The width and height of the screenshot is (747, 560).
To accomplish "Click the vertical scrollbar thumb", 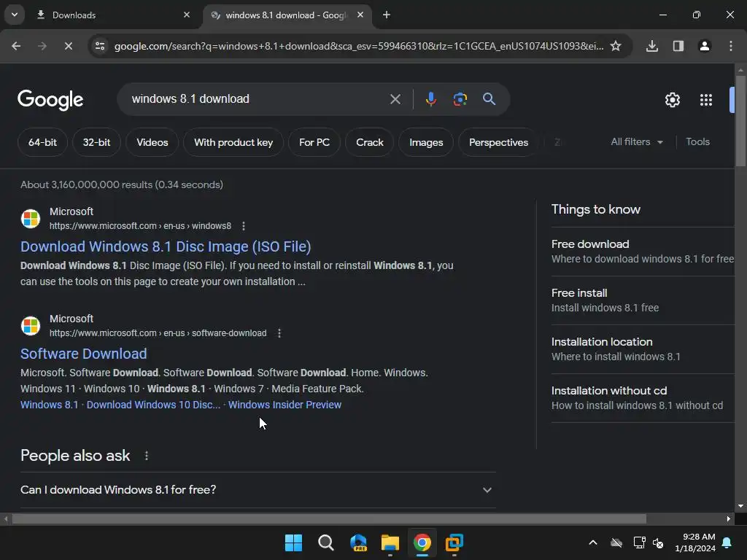I will click(740, 121).
